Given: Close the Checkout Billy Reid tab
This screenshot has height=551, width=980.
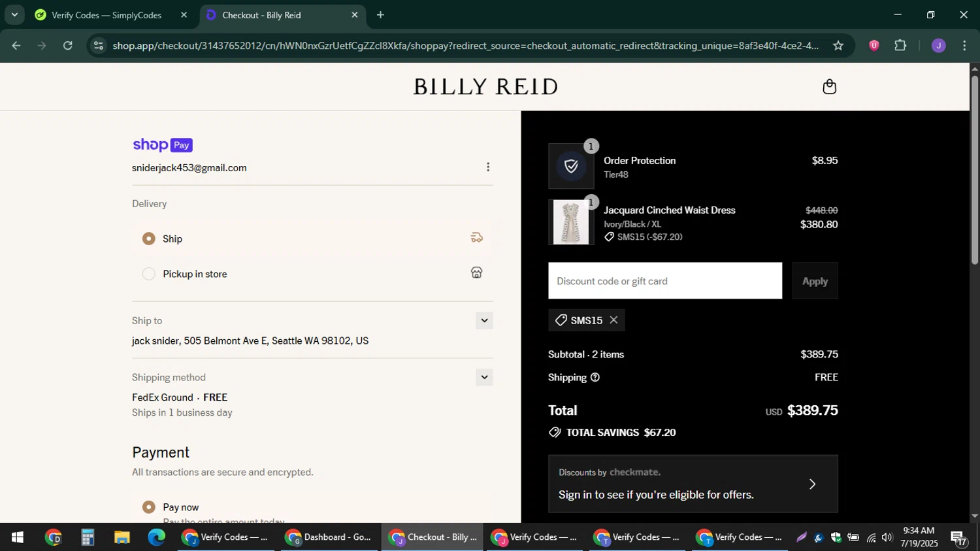Looking at the screenshot, I should pyautogui.click(x=355, y=14).
